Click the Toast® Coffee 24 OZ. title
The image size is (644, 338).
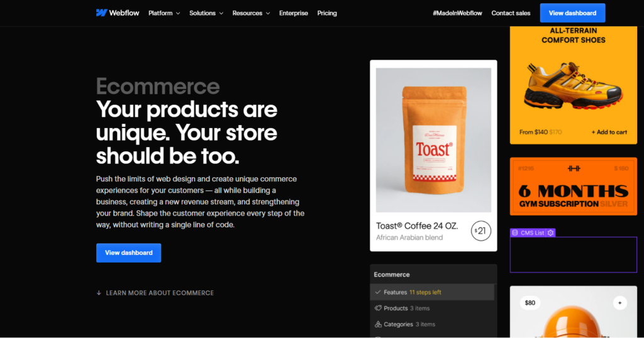(417, 226)
